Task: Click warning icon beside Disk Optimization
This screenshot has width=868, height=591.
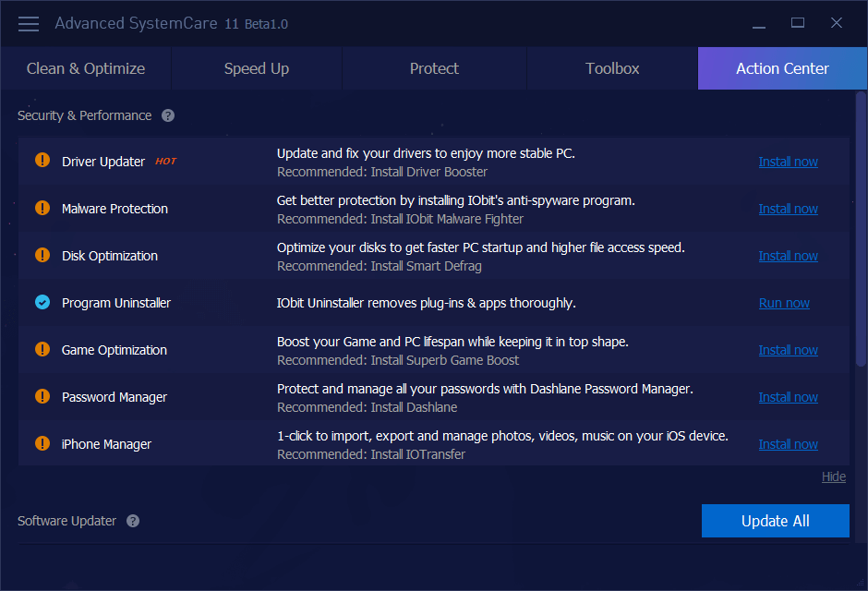Action: [x=42, y=255]
